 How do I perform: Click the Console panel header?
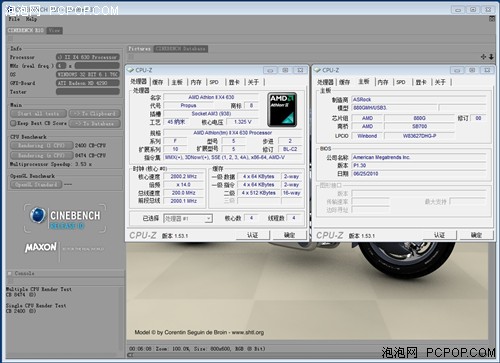(x=65, y=273)
